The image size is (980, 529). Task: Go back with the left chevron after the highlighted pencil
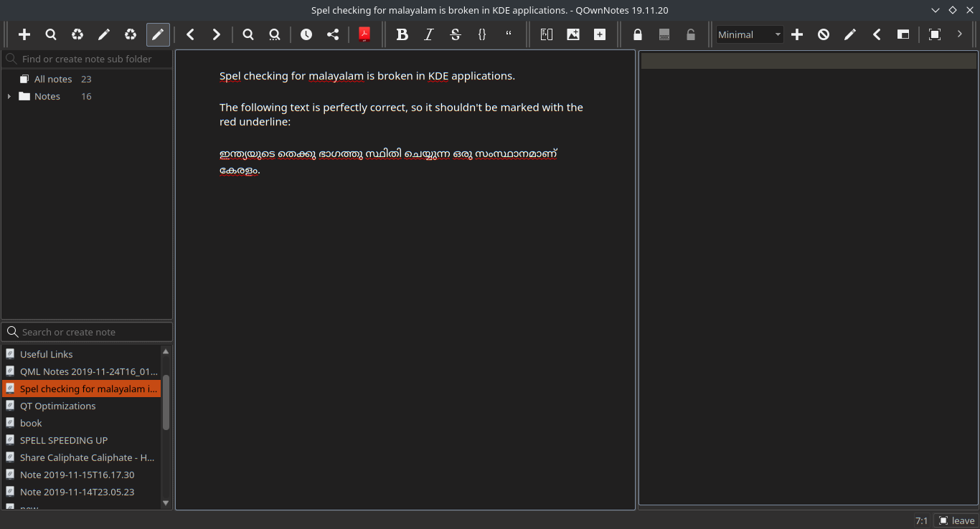tap(190, 34)
